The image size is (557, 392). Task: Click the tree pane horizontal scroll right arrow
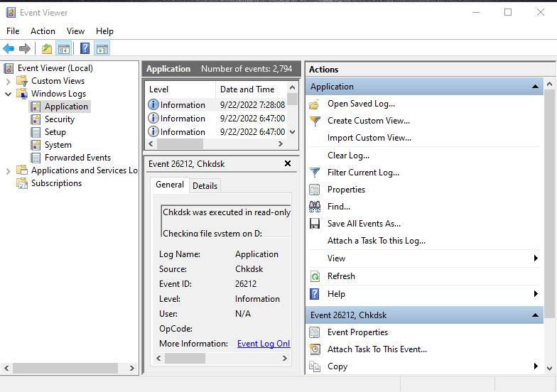click(132, 368)
